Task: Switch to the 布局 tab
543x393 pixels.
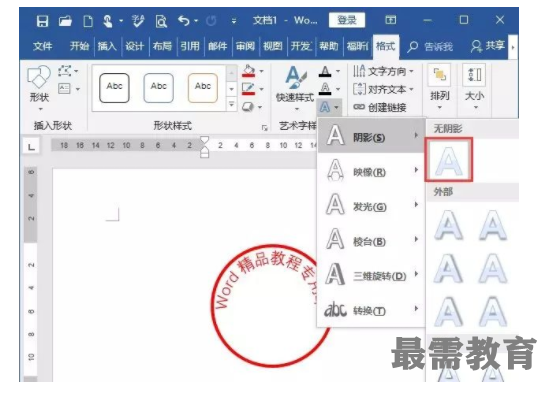Action: pos(162,46)
